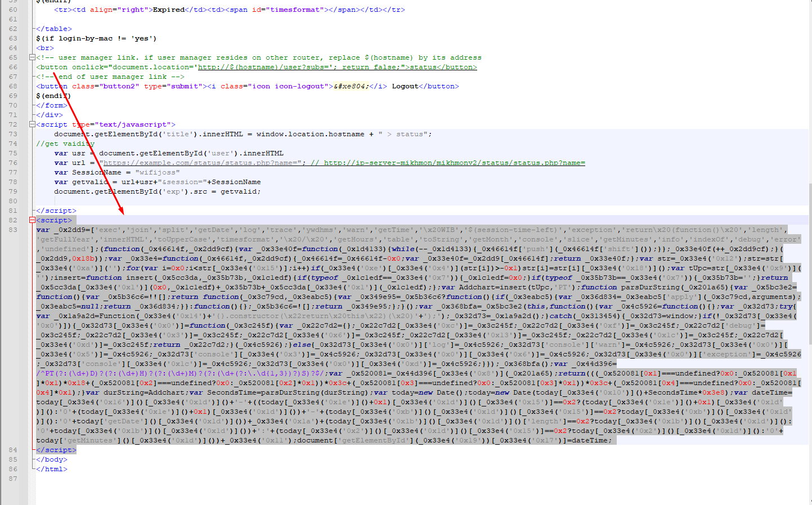The width and height of the screenshot is (812, 505).
Task: Collapse the red fold marker at line 82
Action: coord(32,220)
